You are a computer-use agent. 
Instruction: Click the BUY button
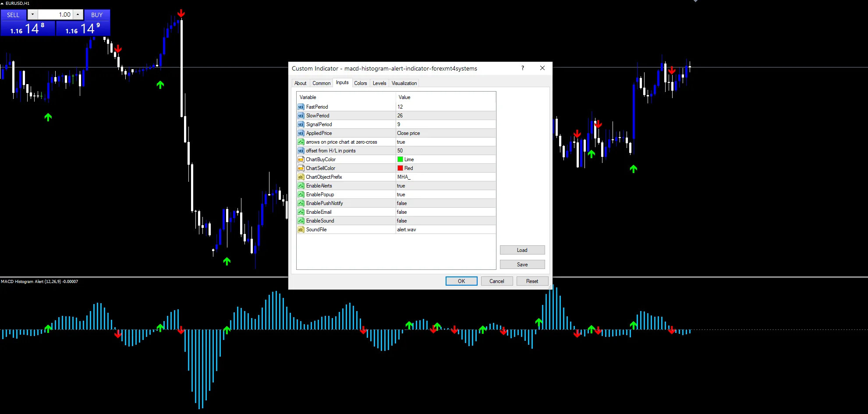pyautogui.click(x=97, y=15)
